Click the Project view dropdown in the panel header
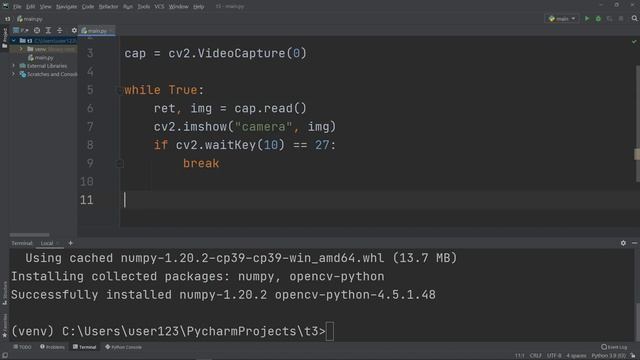Viewport: 640px width, 360px height. [x=20, y=30]
